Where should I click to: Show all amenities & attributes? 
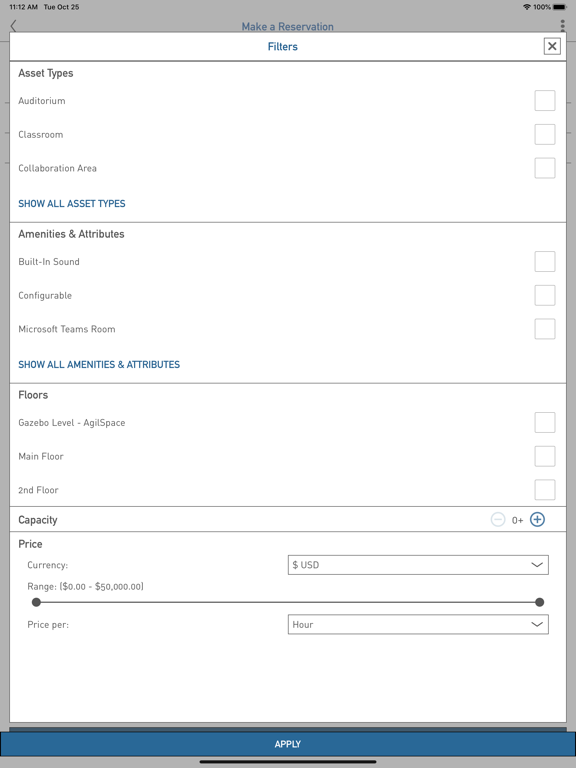(x=99, y=364)
